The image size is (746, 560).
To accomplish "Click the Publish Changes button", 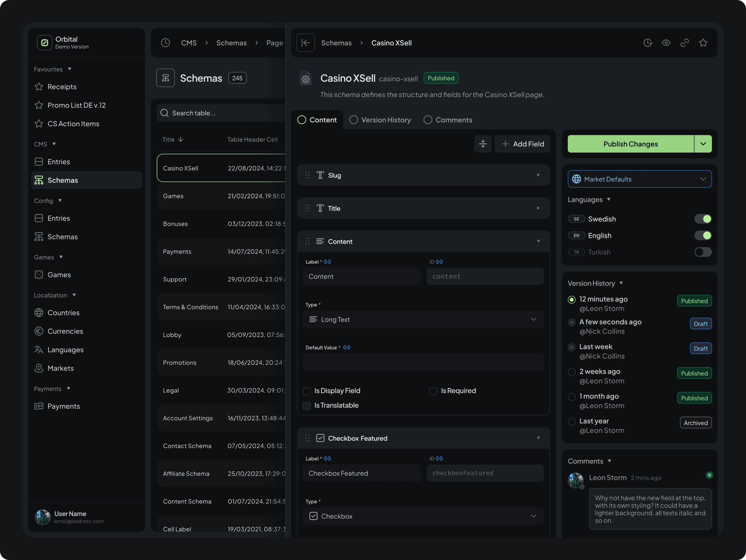I will (x=630, y=144).
